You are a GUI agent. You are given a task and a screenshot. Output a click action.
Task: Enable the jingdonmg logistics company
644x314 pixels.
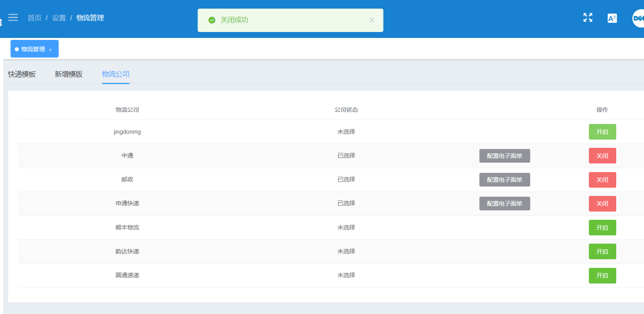tap(602, 132)
